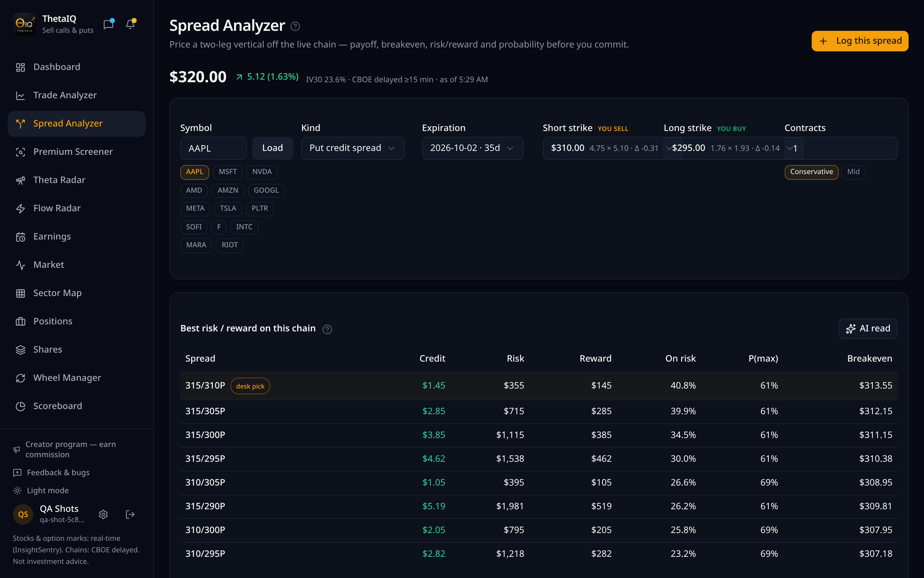Select the 315/290P spread row
The height and width of the screenshot is (578, 924).
539,506
